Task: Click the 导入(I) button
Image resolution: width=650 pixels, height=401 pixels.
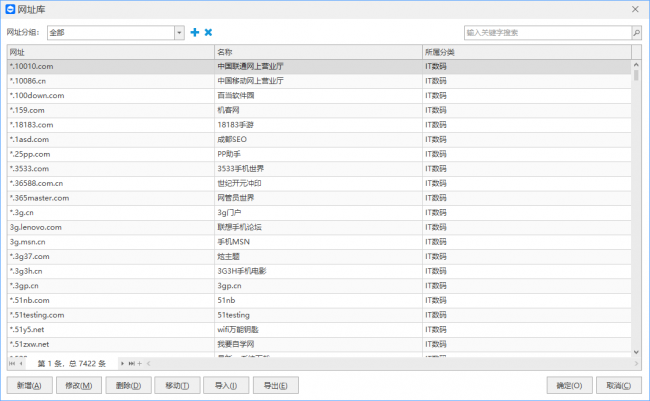Action: pos(226,386)
